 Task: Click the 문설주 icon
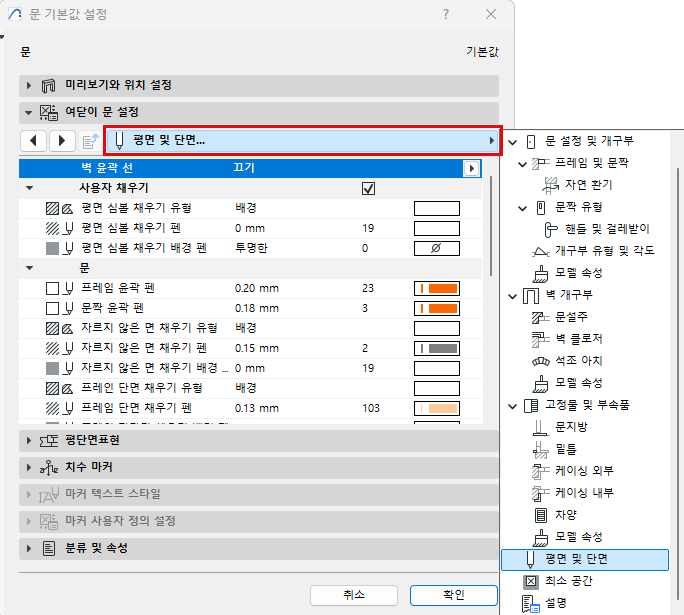[x=540, y=318]
